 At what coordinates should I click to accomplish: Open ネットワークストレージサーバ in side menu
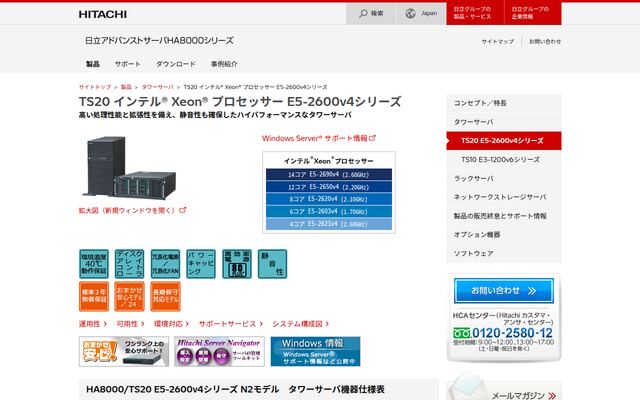tap(504, 197)
